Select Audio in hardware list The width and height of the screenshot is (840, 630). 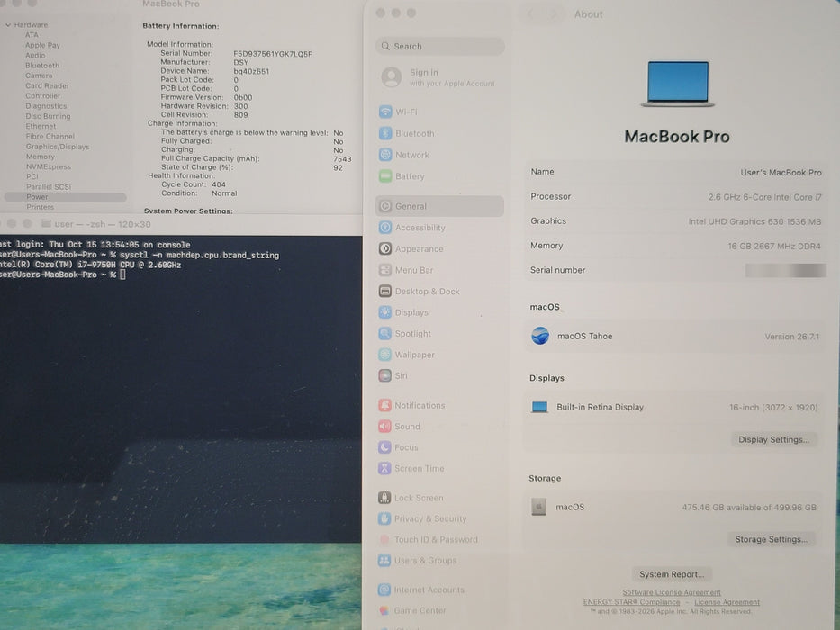click(35, 55)
